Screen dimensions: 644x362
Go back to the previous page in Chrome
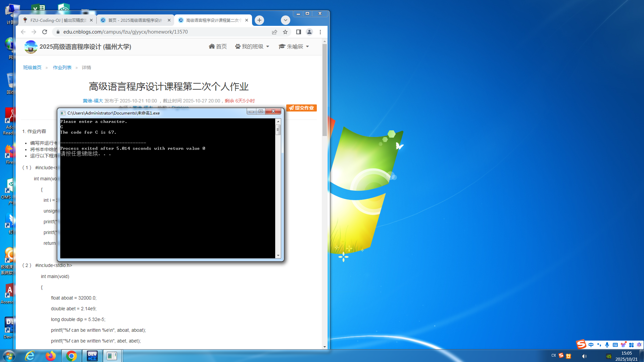click(x=23, y=32)
